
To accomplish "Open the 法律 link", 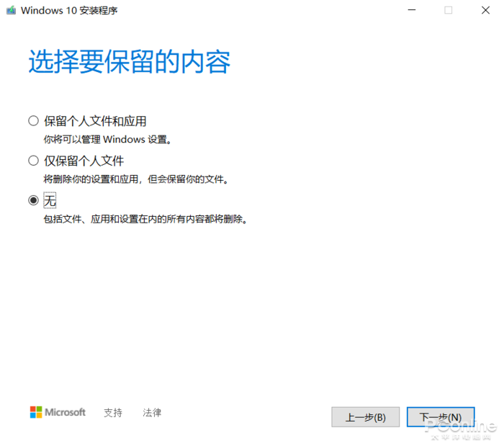I will click(152, 413).
